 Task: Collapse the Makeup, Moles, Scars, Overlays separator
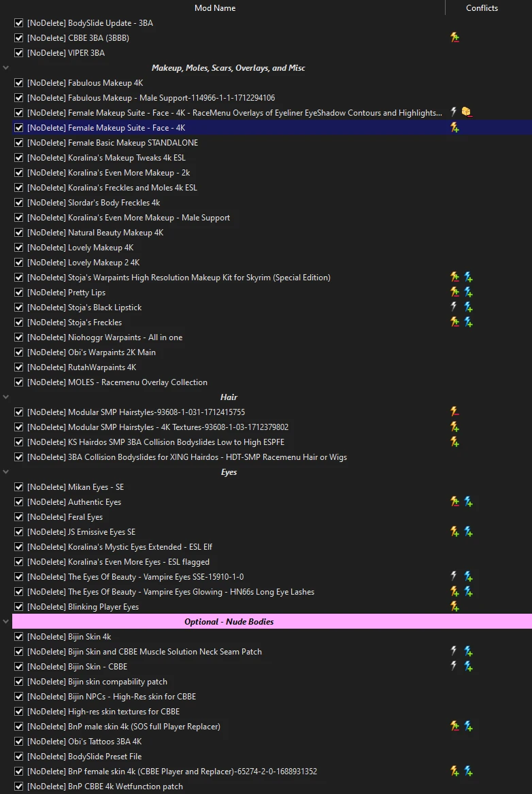coord(5,67)
